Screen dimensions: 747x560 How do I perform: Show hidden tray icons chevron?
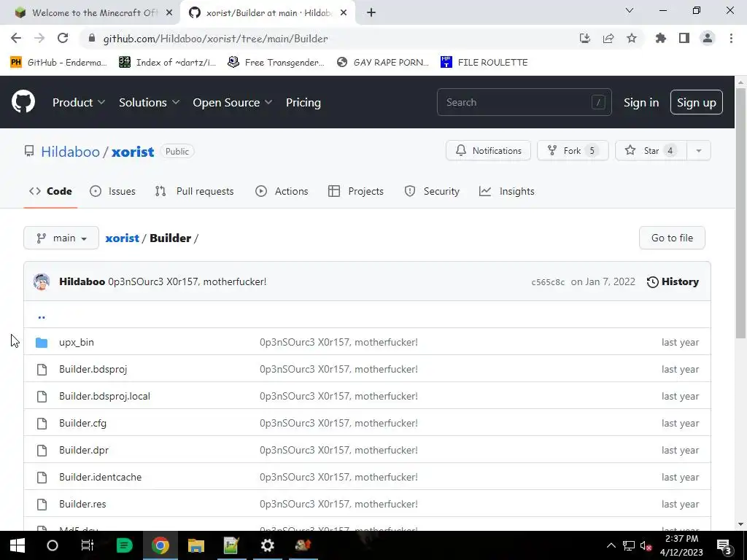[x=611, y=545]
